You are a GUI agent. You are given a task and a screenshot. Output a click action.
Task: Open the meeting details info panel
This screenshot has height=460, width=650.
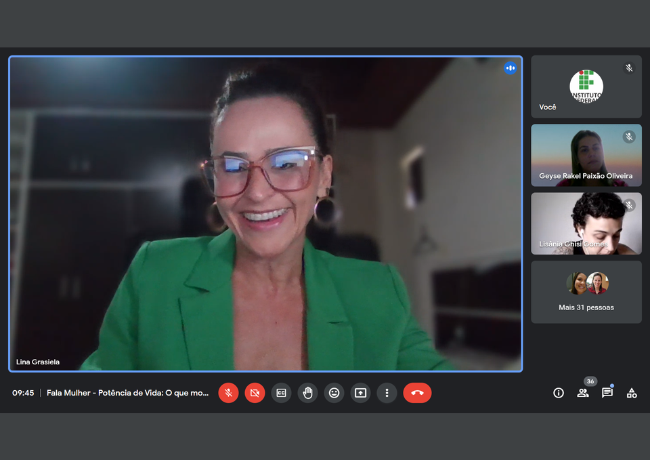click(558, 393)
